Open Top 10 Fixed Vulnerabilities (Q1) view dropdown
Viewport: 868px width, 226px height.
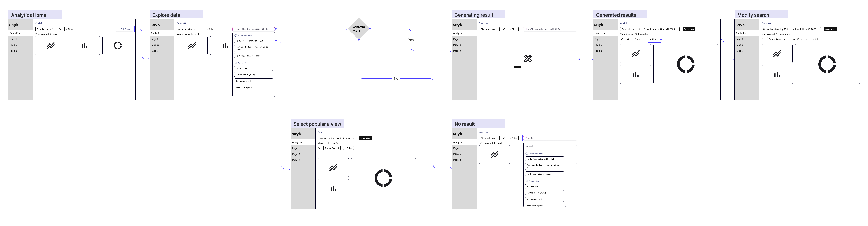[x=337, y=138]
